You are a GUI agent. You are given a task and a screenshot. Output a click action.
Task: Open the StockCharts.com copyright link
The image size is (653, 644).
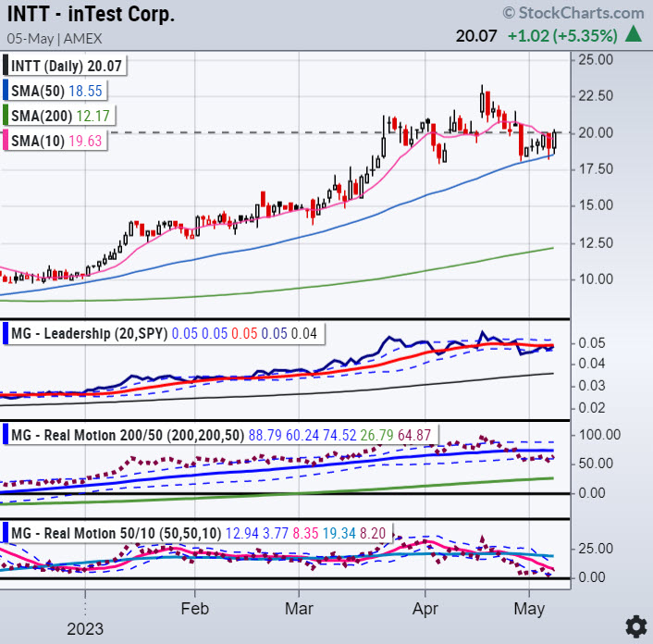[x=573, y=13]
